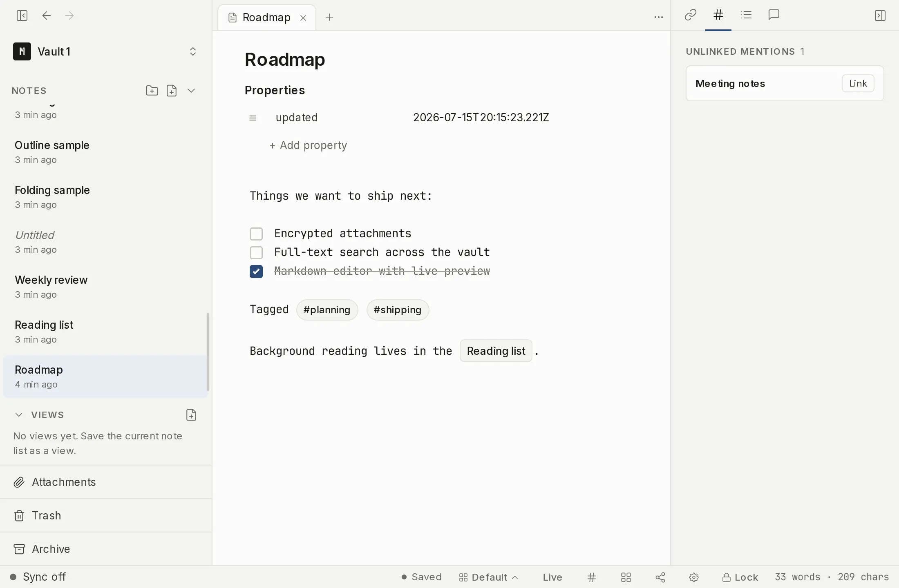Add a new view in Views section
This screenshot has width=899, height=588.
pos(191,415)
